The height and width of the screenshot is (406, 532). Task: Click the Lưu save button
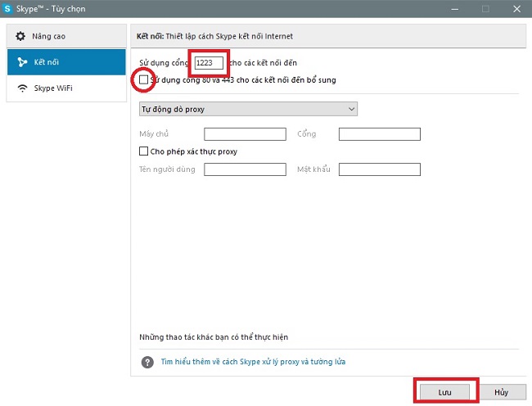[x=444, y=392]
